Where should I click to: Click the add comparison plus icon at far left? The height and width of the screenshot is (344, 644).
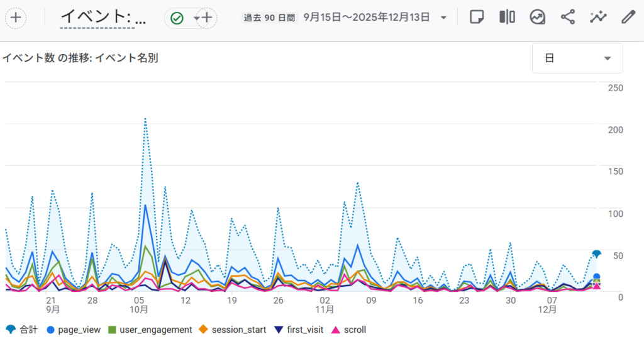(16, 18)
